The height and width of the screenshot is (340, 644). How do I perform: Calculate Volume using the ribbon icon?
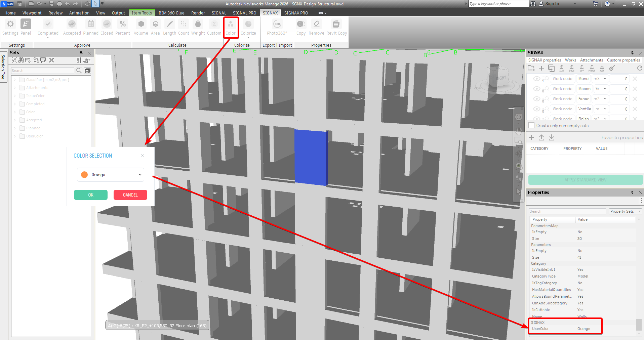coord(141,24)
